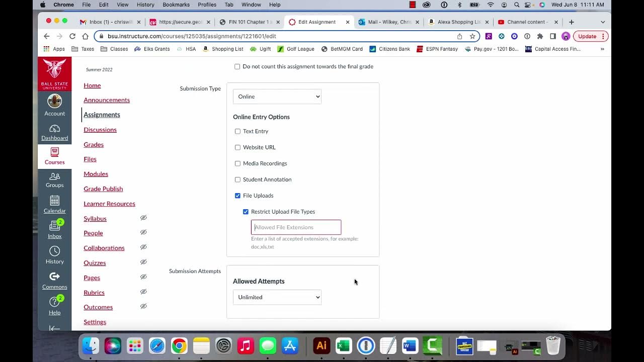Open Microsoft Word in the Dock

coord(410,346)
